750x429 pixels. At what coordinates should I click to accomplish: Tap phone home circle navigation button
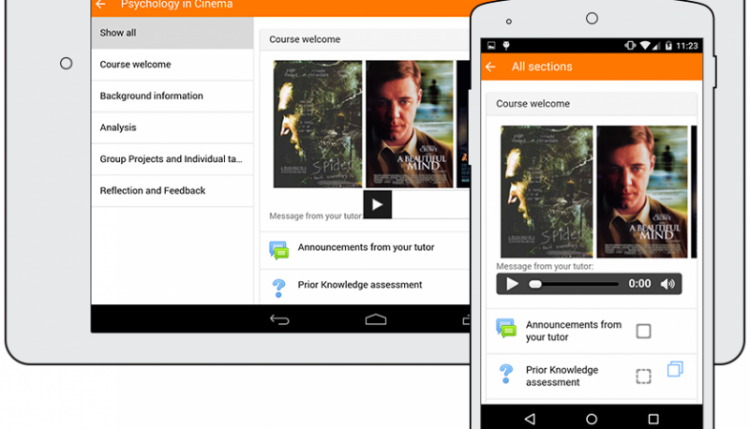592,419
